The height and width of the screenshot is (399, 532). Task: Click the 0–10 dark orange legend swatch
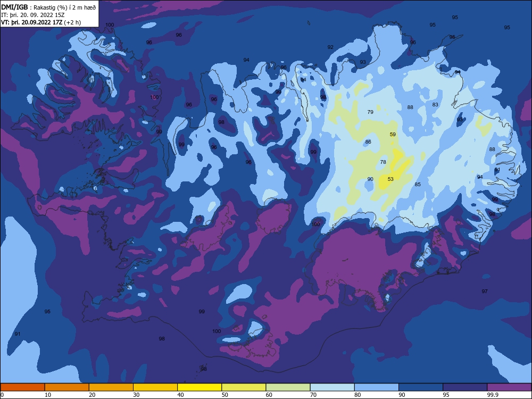pyautogui.click(x=23, y=387)
